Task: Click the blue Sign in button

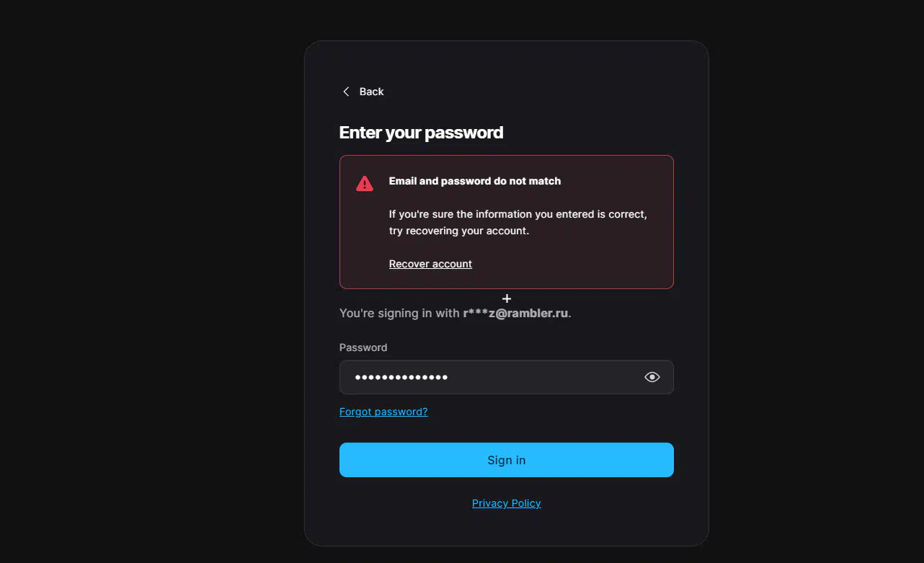Action: [507, 460]
